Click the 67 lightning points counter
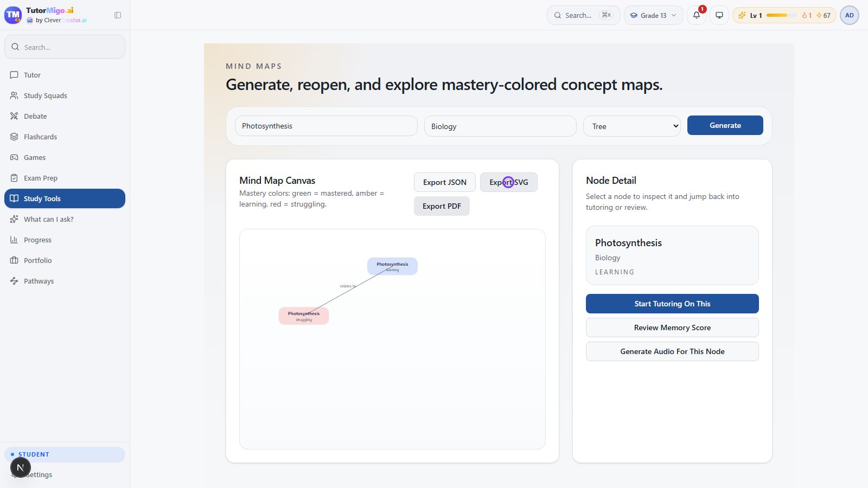This screenshot has height=488, width=868. pyautogui.click(x=824, y=15)
